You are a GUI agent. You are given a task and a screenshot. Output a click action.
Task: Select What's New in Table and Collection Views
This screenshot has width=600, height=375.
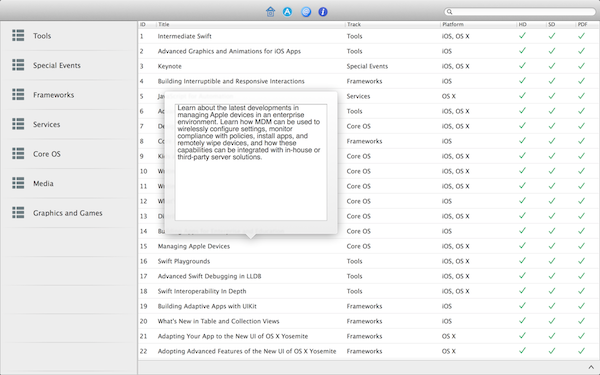pos(218,321)
